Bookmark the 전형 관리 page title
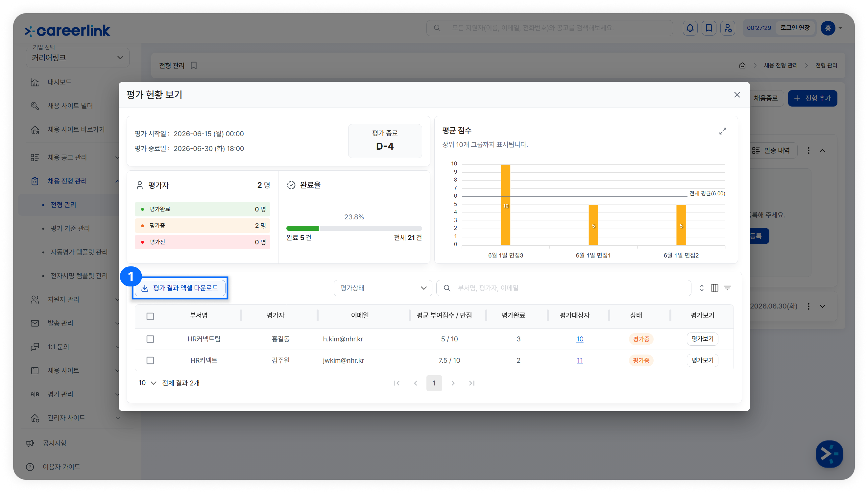Viewport: 868px width, 493px height. click(x=194, y=65)
